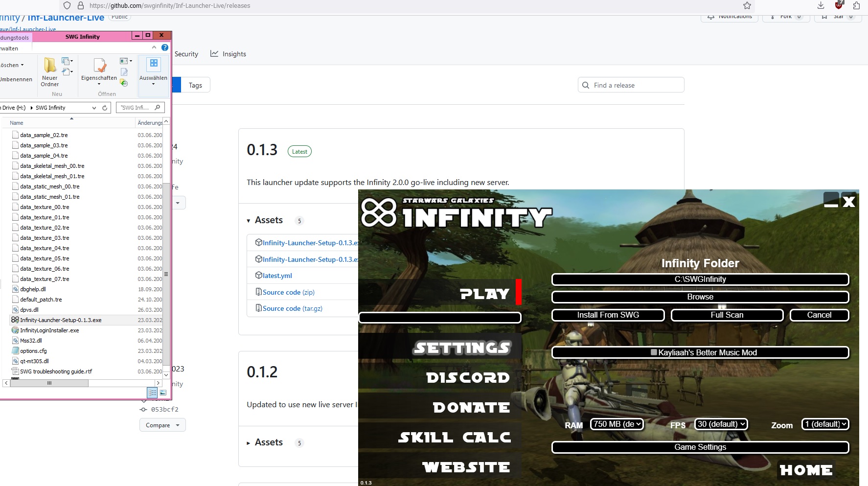The height and width of the screenshot is (486, 868).
Task: Click the Umbenennen rename button in Explorer
Action: tap(16, 79)
